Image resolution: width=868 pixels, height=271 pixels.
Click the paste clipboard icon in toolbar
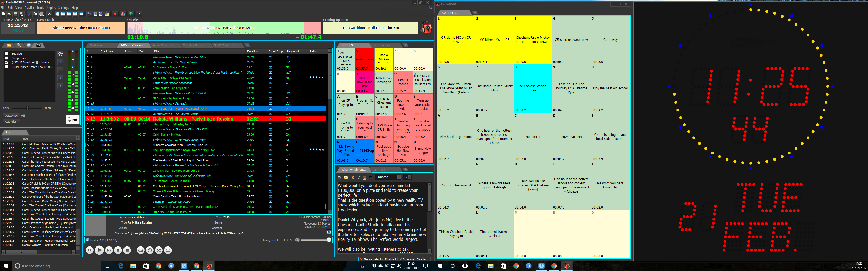click(x=41, y=14)
